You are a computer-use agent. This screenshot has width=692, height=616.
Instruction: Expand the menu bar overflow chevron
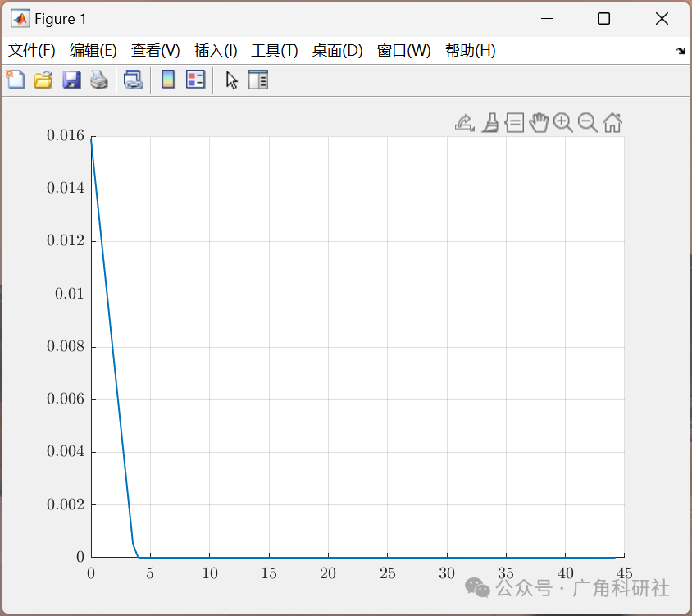click(x=681, y=50)
